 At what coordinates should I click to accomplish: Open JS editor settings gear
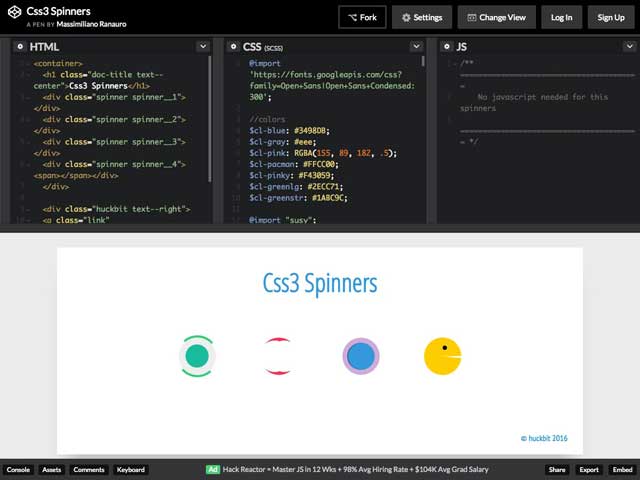446,47
